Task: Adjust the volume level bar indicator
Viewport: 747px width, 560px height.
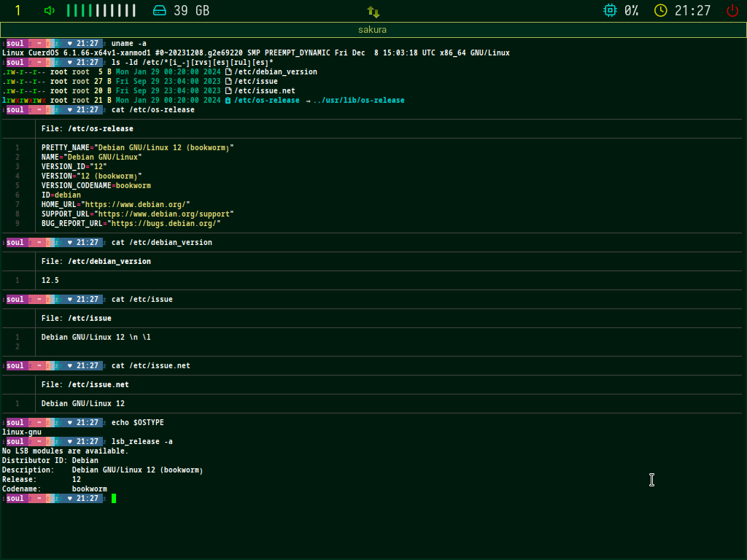Action: pos(101,10)
